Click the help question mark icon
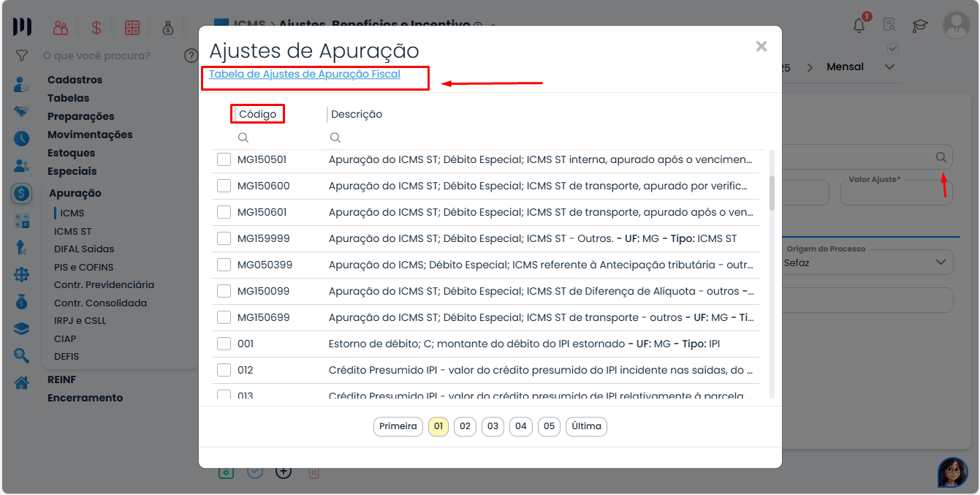 191,56
